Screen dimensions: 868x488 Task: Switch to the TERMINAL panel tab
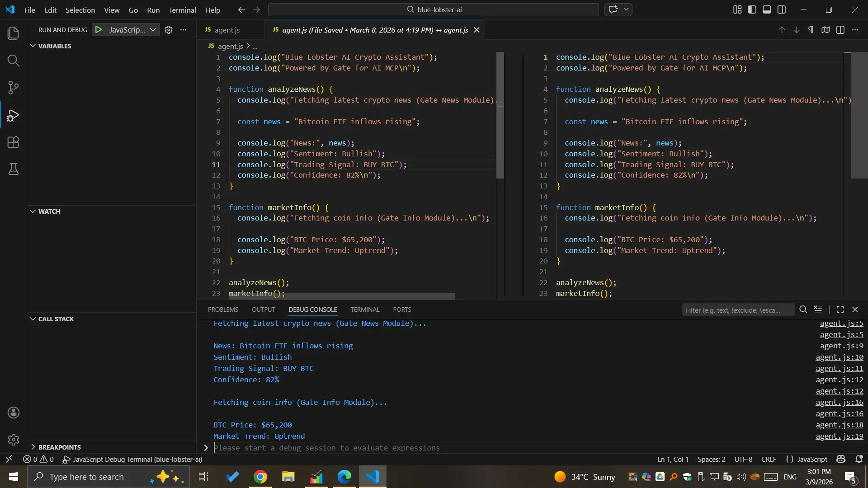tap(364, 310)
